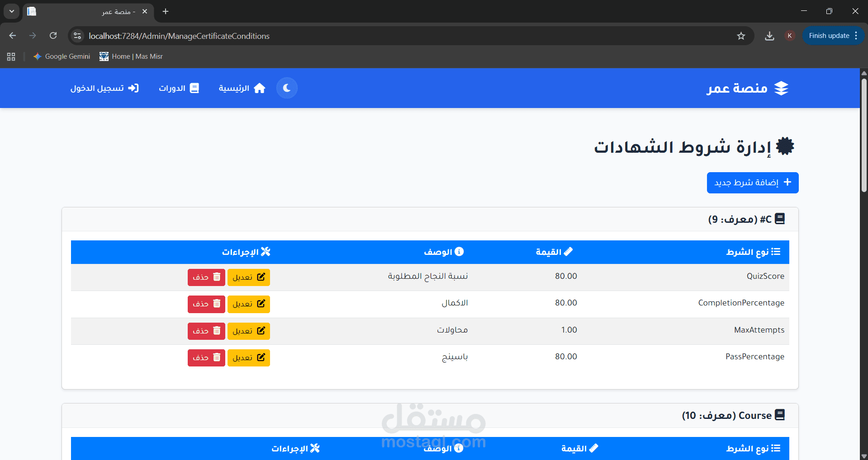Screen dimensions: 868x460
Task: Click the page vertical scrollbar thumb
Action: (864, 136)
